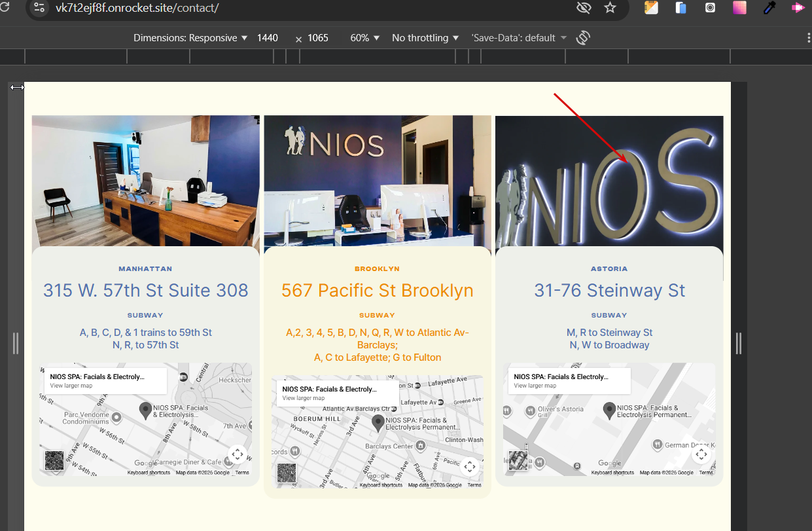Open View larger map on the Manhattan map
The image size is (812, 531).
pyautogui.click(x=71, y=386)
